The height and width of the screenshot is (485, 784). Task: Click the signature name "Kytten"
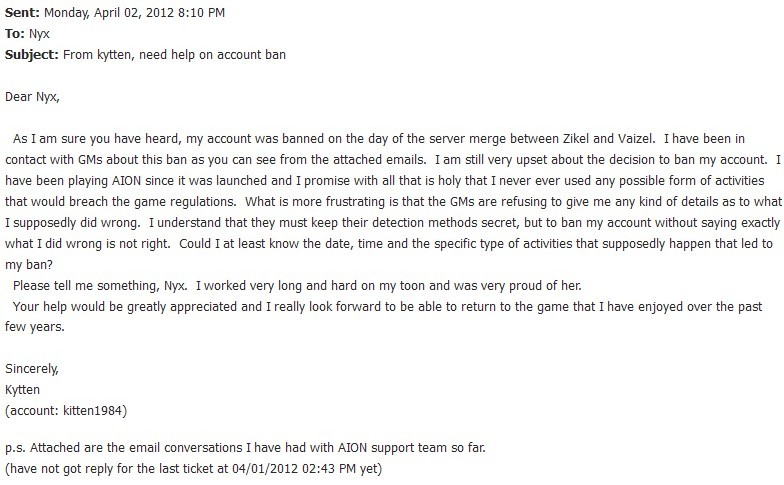coord(22,390)
